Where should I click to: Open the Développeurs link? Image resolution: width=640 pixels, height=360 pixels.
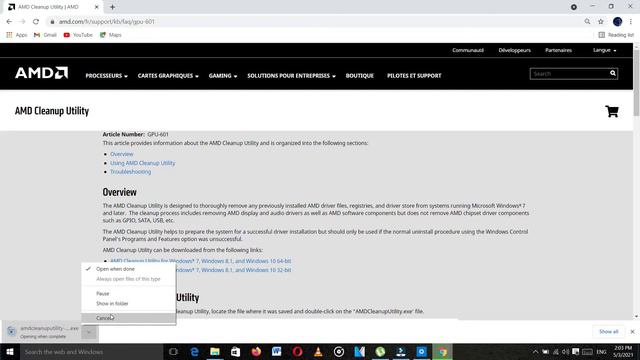pyautogui.click(x=514, y=50)
